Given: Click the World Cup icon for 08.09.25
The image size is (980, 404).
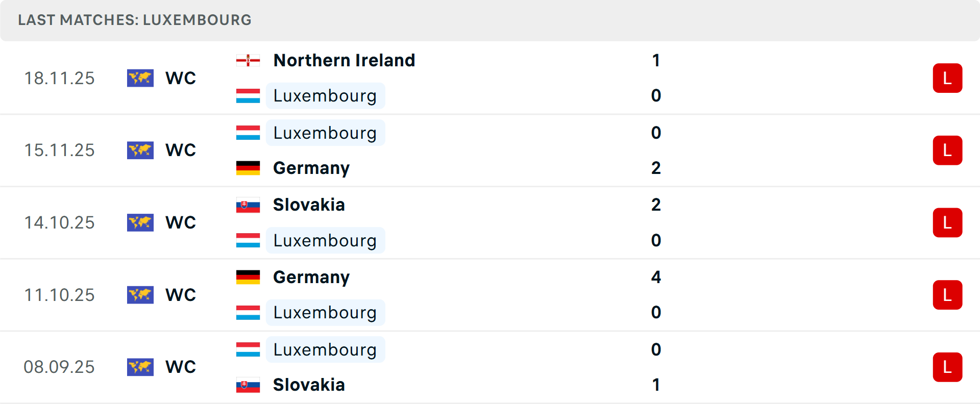Looking at the screenshot, I should [x=140, y=367].
